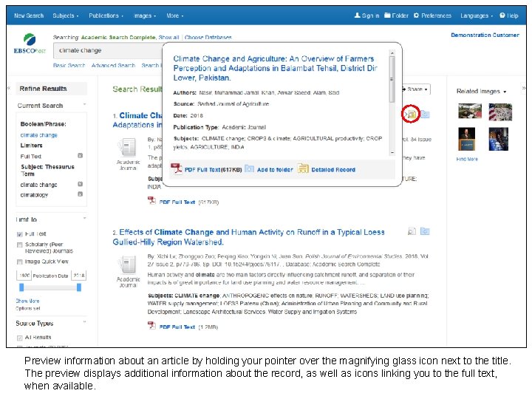Open PDF Full Text for result 1
Viewport: 532px width, 399px height.
(177, 202)
